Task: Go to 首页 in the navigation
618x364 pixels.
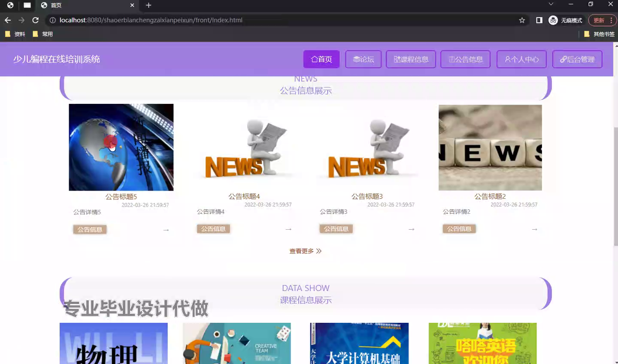Action: (x=321, y=59)
